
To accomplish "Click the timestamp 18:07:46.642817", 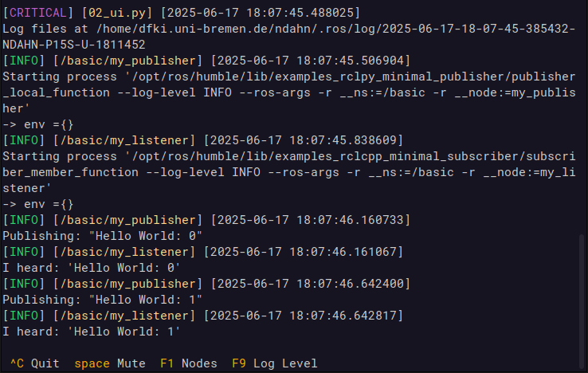I will click(x=343, y=316).
